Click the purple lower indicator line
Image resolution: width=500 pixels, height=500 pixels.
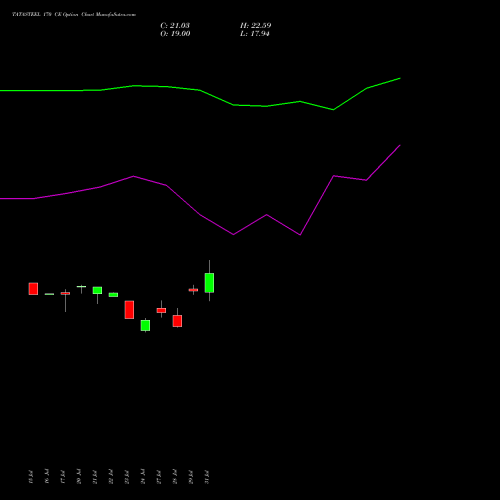[200, 215]
